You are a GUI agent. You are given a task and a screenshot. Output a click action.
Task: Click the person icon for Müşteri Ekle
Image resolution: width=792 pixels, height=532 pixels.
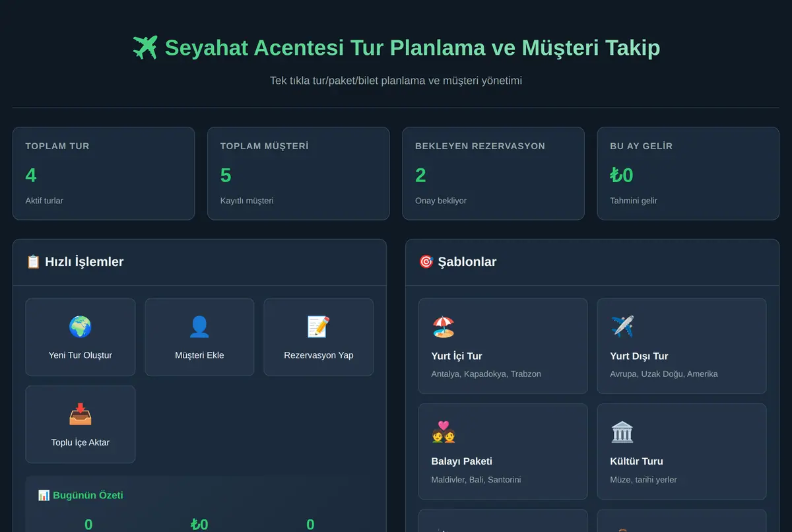click(199, 327)
